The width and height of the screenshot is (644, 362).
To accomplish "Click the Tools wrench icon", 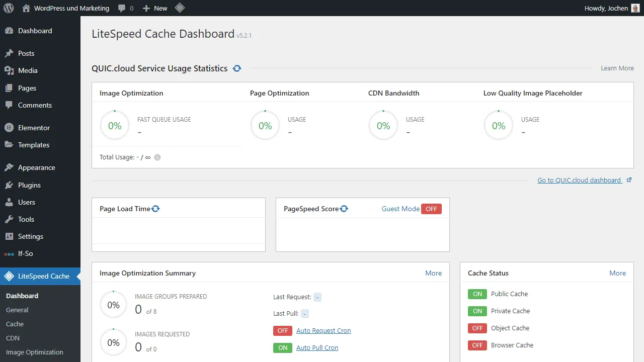I will coord(9,219).
